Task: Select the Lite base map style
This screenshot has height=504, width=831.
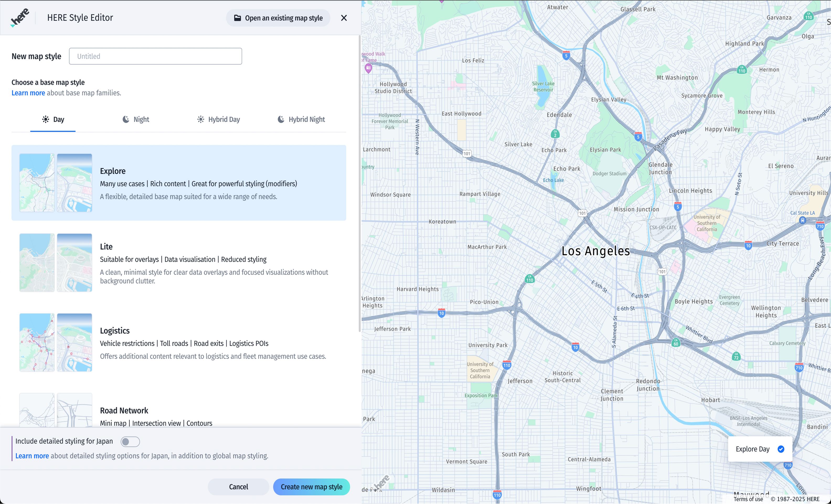Action: (179, 262)
